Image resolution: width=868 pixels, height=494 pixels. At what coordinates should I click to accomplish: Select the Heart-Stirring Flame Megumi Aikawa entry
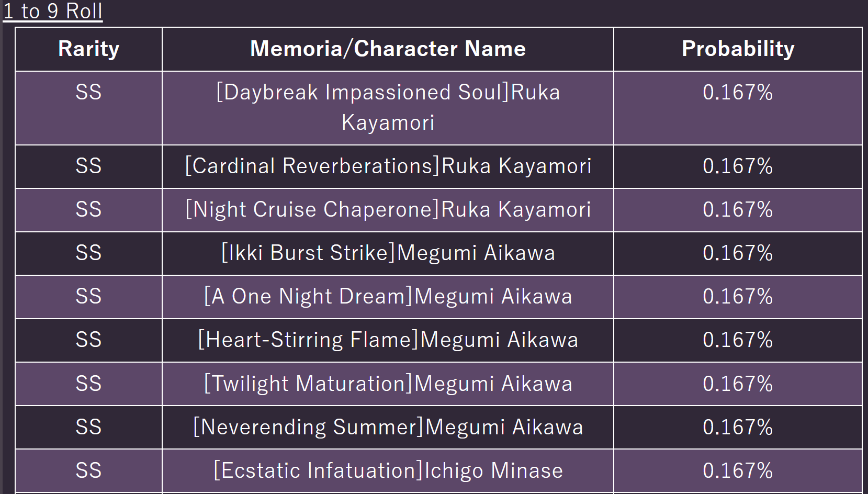pos(388,340)
